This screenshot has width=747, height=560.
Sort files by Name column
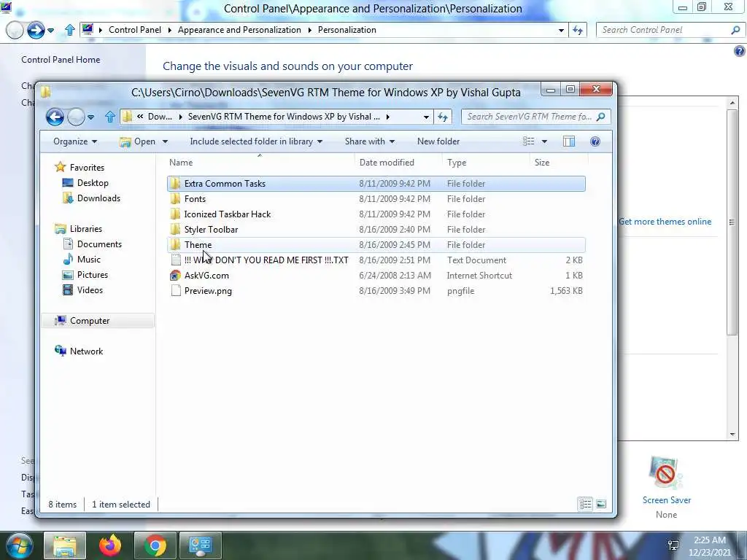pyautogui.click(x=260, y=163)
